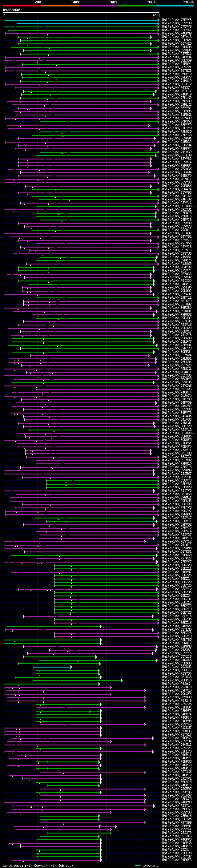The width and height of the screenshot is (197, 868).
Task: Open hit UniRef100_A4QPN9
Action: [177, 33]
